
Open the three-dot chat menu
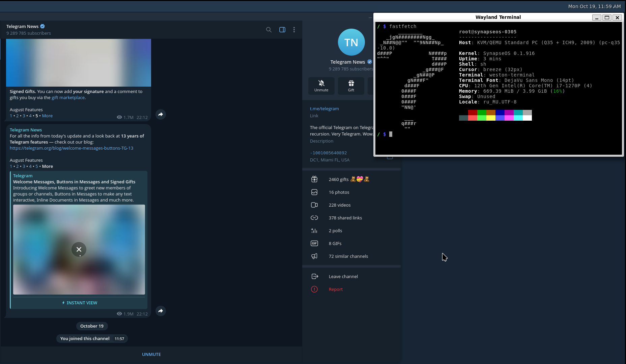pos(294,30)
